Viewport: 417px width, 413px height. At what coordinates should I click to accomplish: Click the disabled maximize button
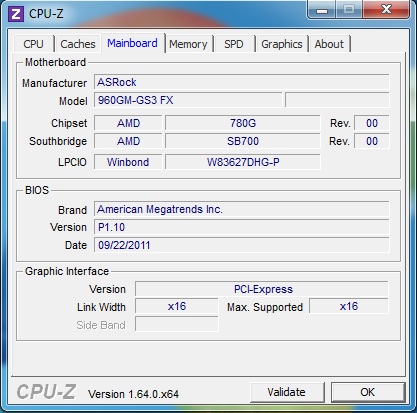click(349, 9)
